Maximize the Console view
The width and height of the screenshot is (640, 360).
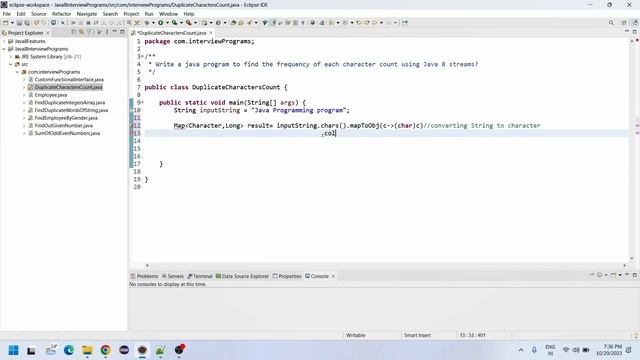(635, 275)
